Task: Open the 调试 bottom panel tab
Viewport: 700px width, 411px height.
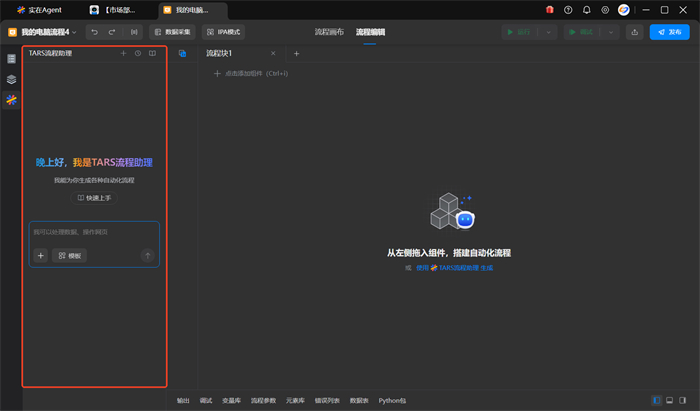Action: point(206,401)
